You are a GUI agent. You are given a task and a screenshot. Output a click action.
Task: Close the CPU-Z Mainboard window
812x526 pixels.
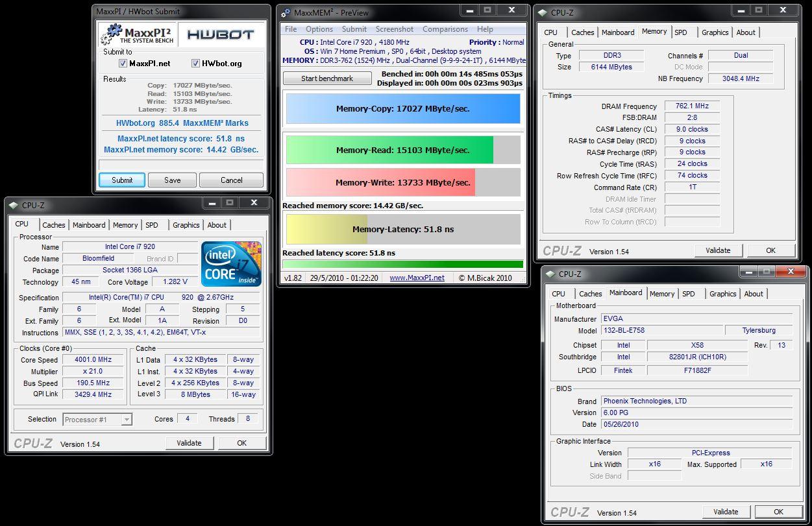click(x=791, y=271)
